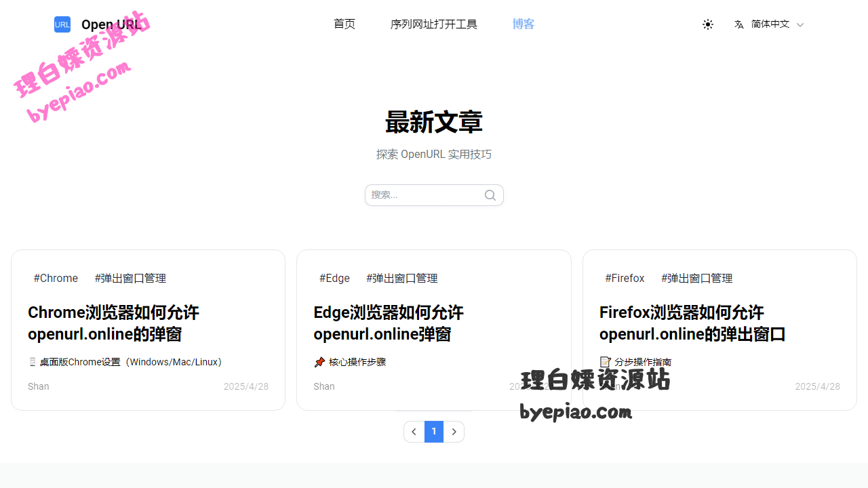The image size is (868, 488).
Task: Click the translate language icon
Action: coord(739,24)
